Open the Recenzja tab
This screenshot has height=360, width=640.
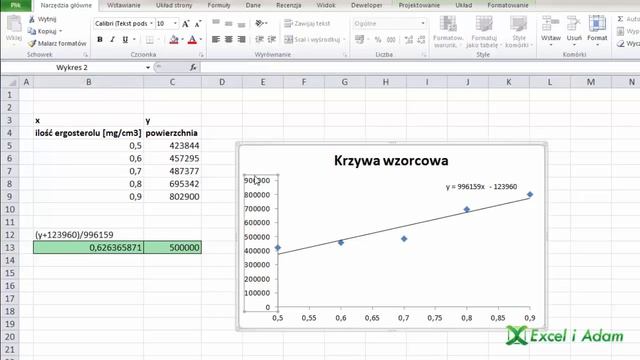pyautogui.click(x=289, y=5)
